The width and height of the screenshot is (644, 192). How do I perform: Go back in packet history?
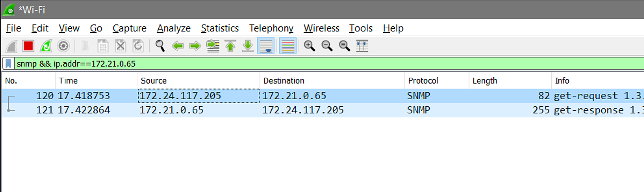click(x=178, y=46)
